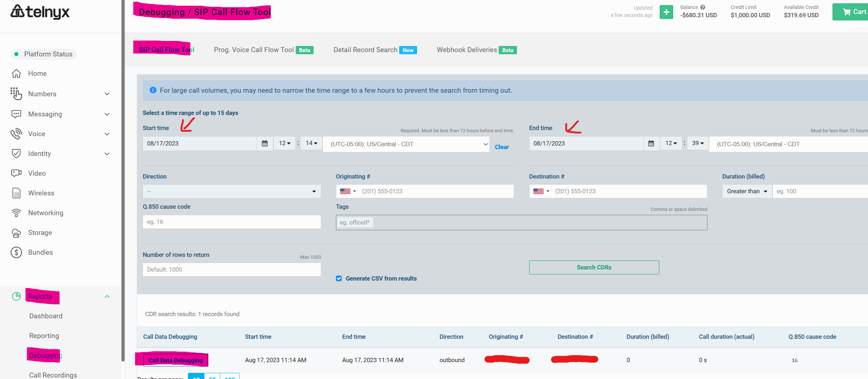Click the Destination # phone input
868x379 pixels.
point(629,191)
